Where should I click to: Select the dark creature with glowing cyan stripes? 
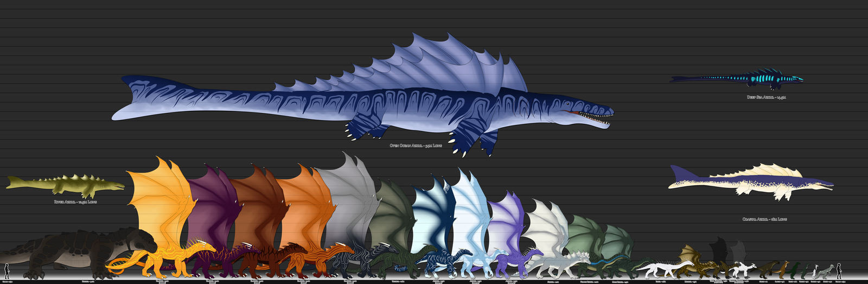(x=737, y=79)
